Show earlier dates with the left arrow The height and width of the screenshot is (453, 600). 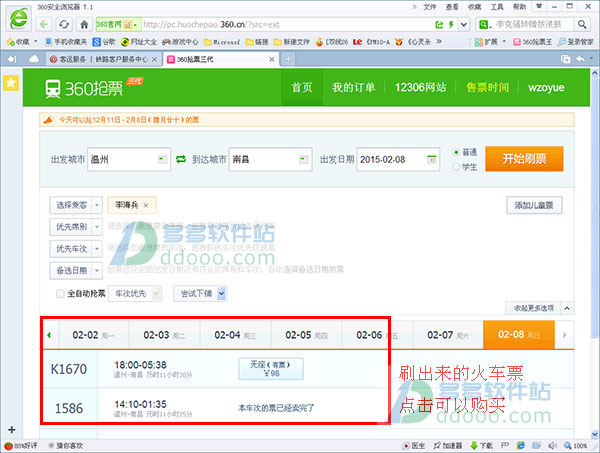click(49, 335)
